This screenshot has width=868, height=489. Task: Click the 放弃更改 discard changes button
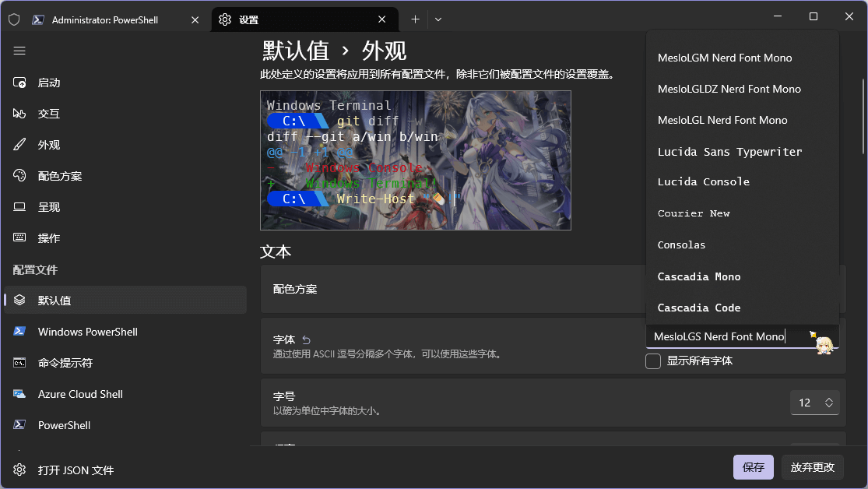click(x=812, y=467)
